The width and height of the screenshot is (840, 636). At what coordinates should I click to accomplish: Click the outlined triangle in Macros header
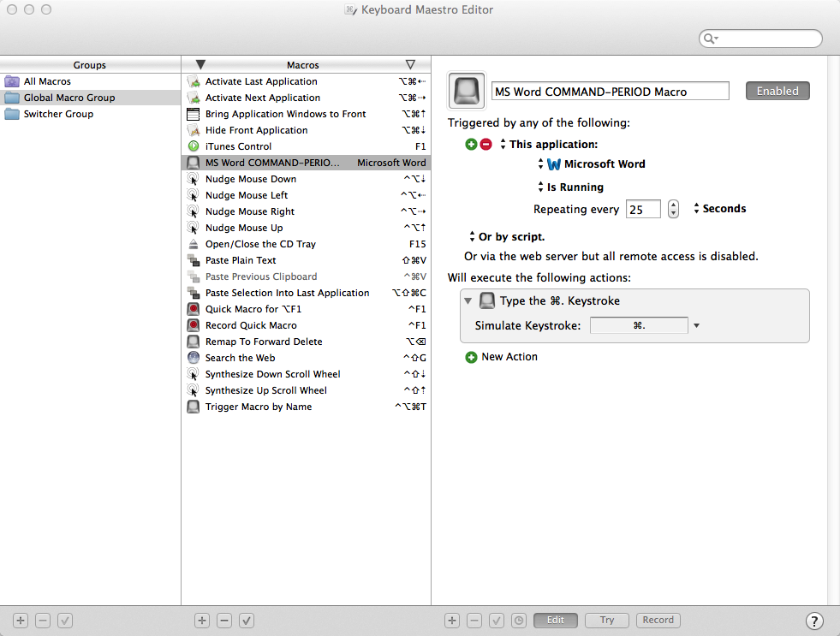(x=410, y=64)
